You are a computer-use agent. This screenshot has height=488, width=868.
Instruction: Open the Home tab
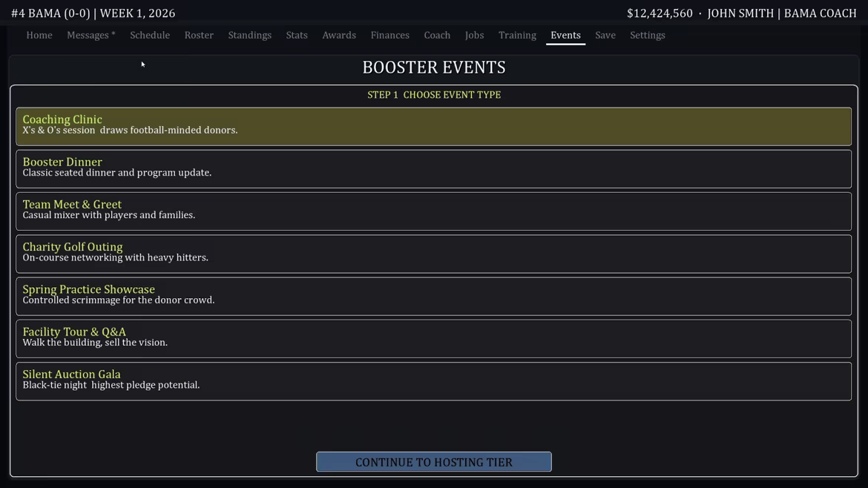pyautogui.click(x=39, y=35)
